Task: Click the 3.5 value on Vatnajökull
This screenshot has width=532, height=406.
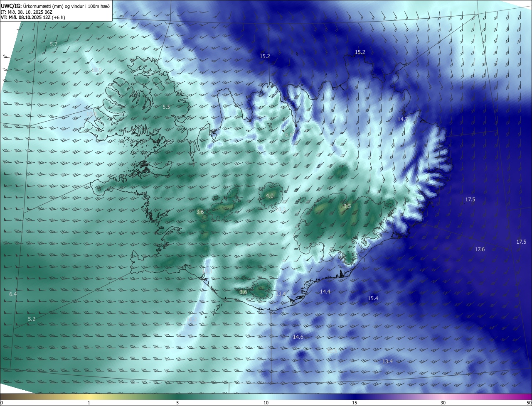Action: [347, 206]
